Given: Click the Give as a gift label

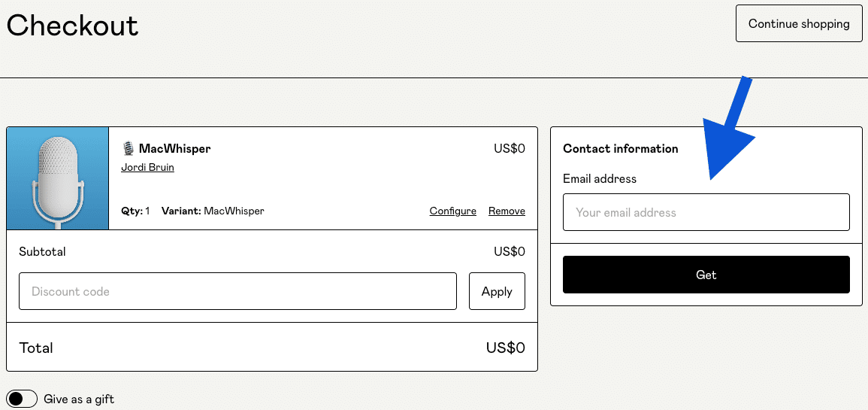Looking at the screenshot, I should (x=79, y=399).
